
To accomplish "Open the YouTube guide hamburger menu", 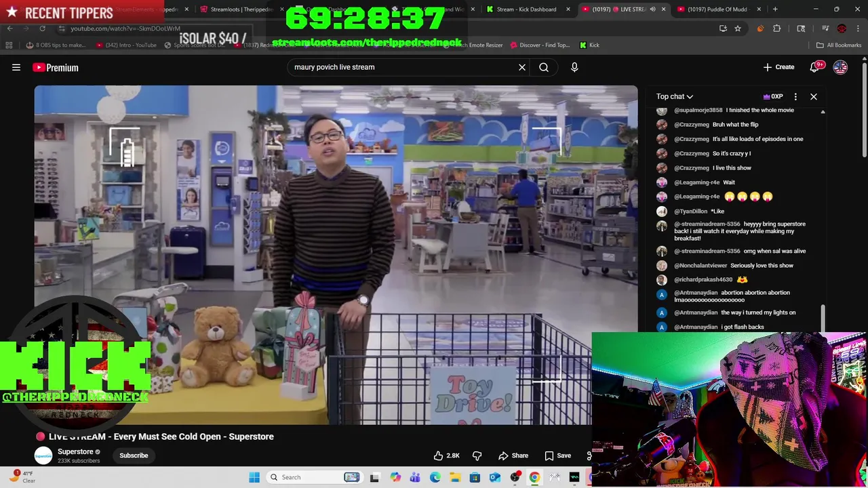I will (x=16, y=67).
